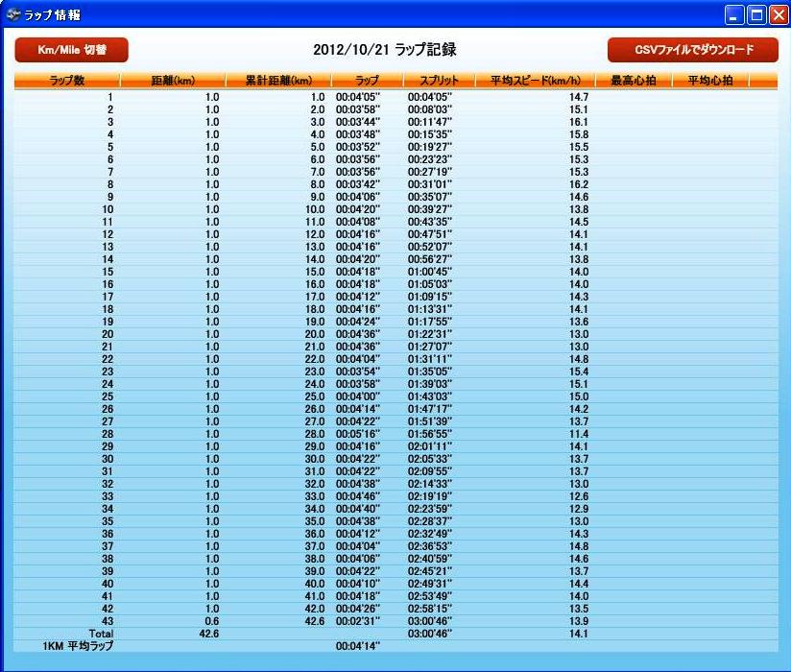Click split time 02:05'33"
The image size is (791, 672).
point(430,459)
